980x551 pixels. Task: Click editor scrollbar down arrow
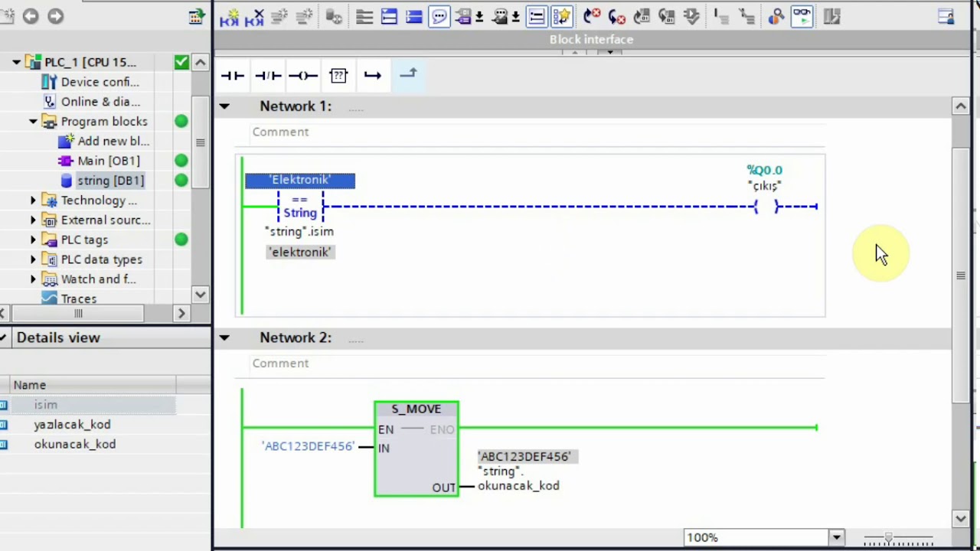pos(961,518)
